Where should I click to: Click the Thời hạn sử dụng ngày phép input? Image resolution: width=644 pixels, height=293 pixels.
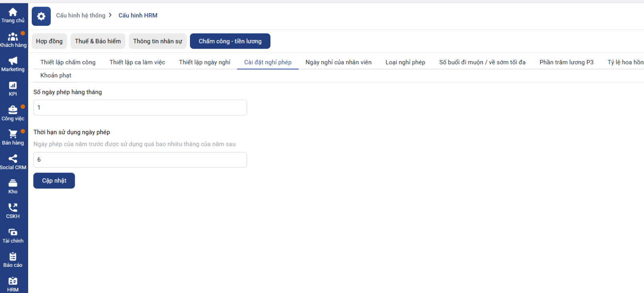tap(140, 160)
